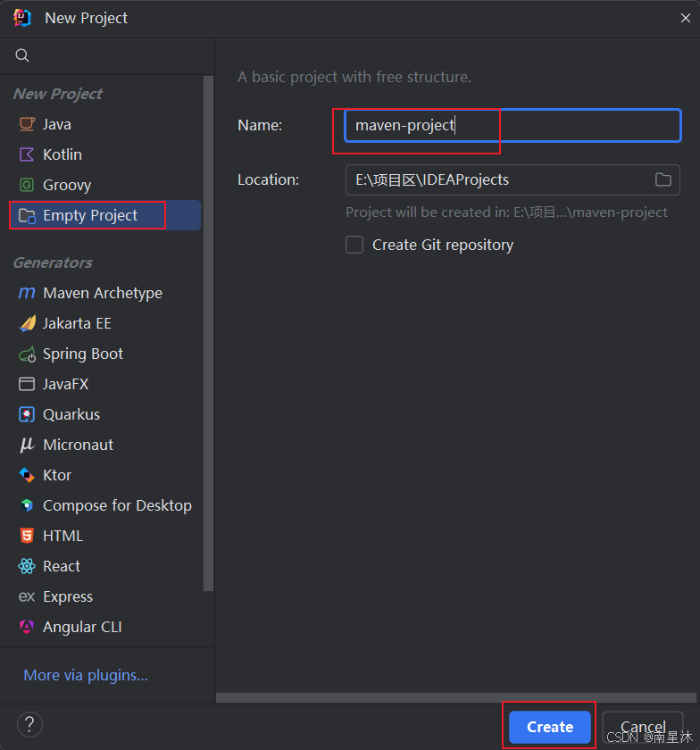
Task: Enable Create Git repository checkbox
Action: coord(354,245)
